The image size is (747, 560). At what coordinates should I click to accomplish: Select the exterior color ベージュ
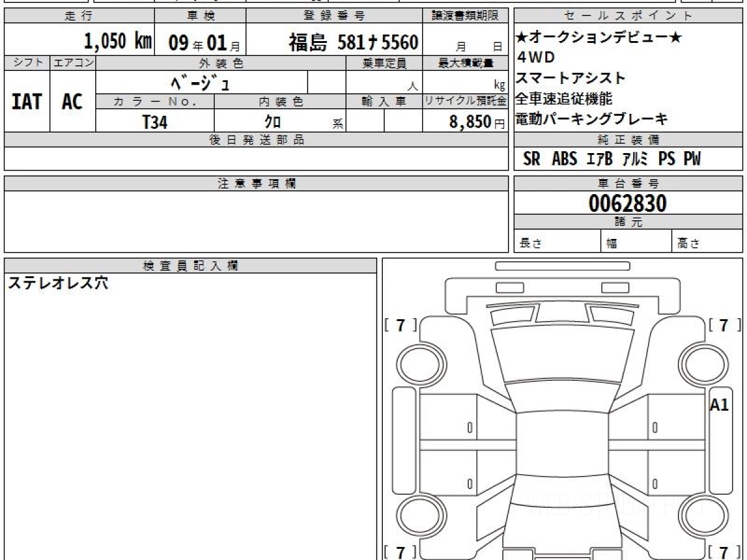pyautogui.click(x=202, y=83)
